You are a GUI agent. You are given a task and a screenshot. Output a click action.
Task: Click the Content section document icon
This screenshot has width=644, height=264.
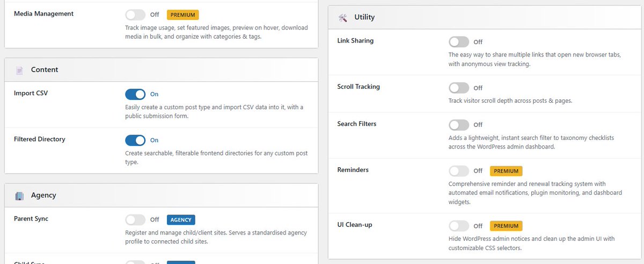click(20, 70)
